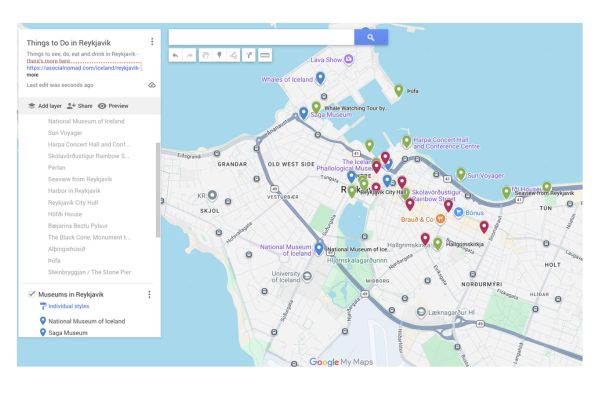Viewport: 600px width, 400px height.
Task: Click Add layer
Action: pyautogui.click(x=45, y=106)
